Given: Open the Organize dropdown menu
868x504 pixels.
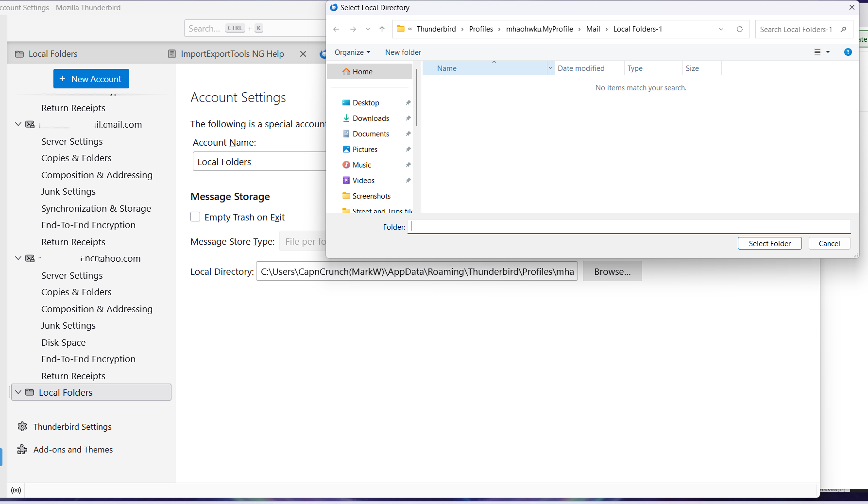Looking at the screenshot, I should coord(352,52).
